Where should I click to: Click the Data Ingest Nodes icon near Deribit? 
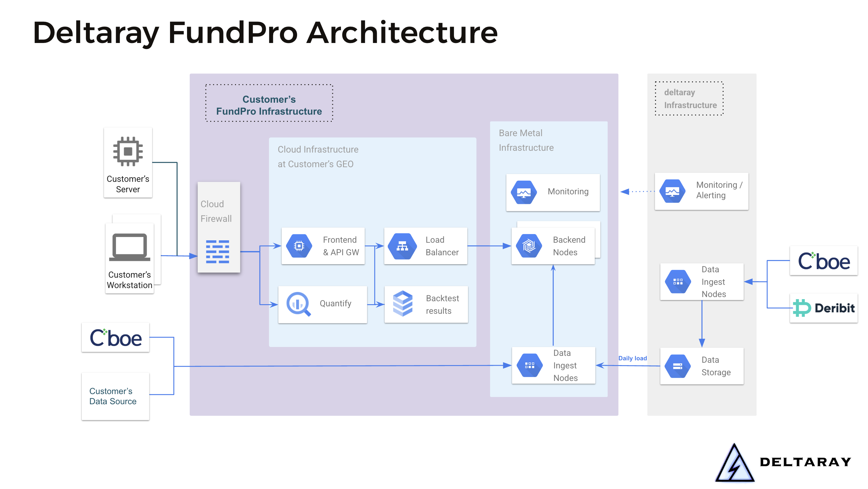point(678,282)
